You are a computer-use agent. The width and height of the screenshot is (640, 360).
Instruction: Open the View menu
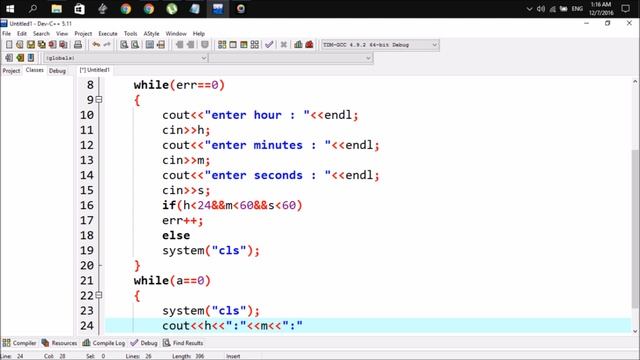pos(62,33)
